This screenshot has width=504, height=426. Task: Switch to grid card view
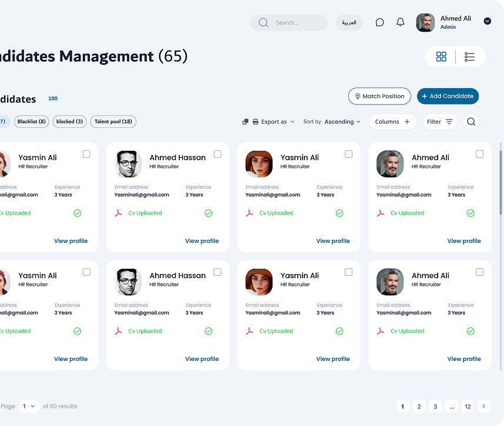pyautogui.click(x=441, y=56)
